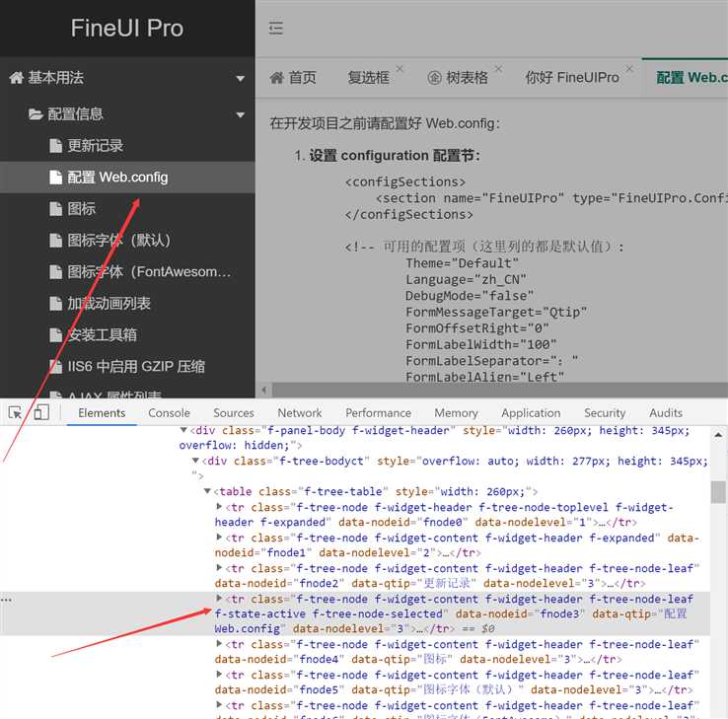Click the circular icon on 树表格 tab
Viewport: 728px width, 719px height.
coord(434,78)
